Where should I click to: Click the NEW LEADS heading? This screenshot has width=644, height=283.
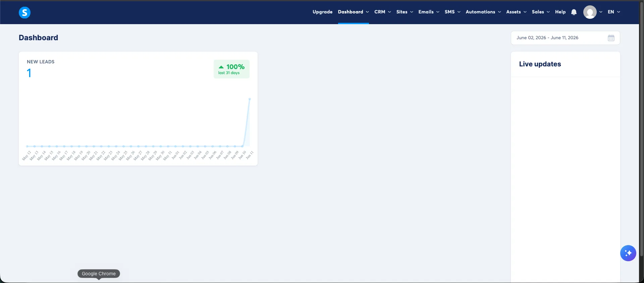pyautogui.click(x=41, y=62)
